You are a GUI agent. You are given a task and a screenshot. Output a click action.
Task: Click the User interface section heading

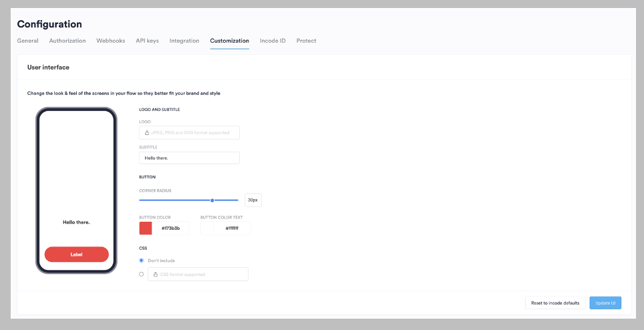48,67
